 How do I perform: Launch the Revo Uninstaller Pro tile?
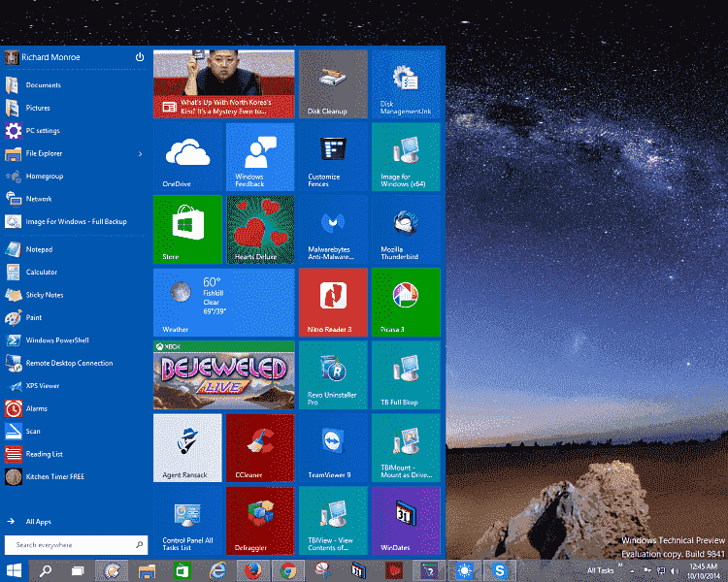click(x=333, y=375)
